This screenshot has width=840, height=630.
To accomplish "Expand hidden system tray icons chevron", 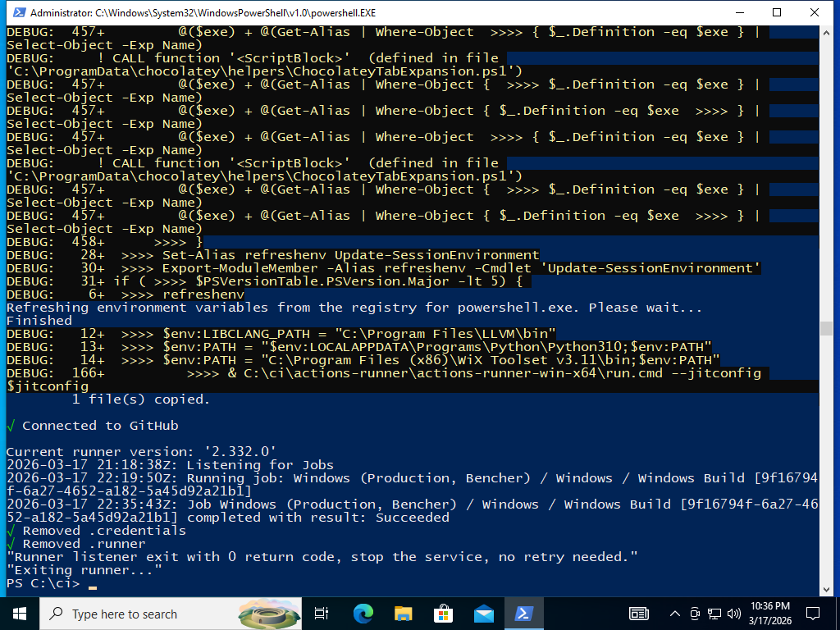I will (675, 613).
